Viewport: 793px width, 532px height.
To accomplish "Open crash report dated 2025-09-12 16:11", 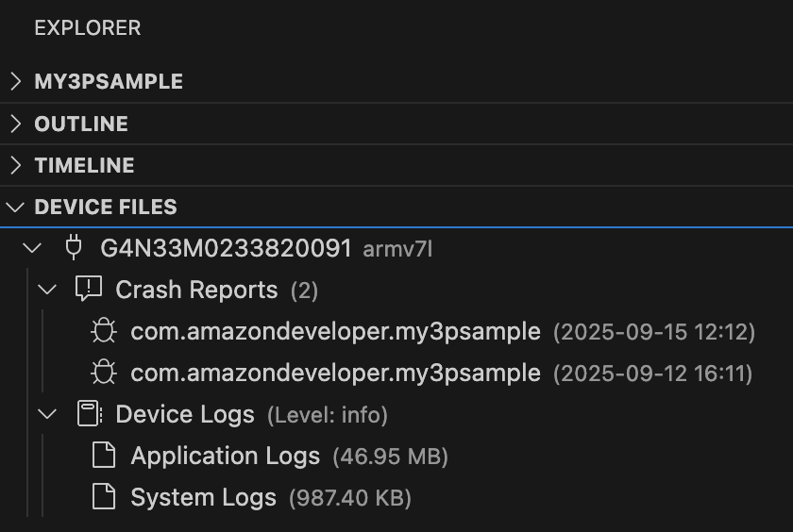I will [x=335, y=373].
